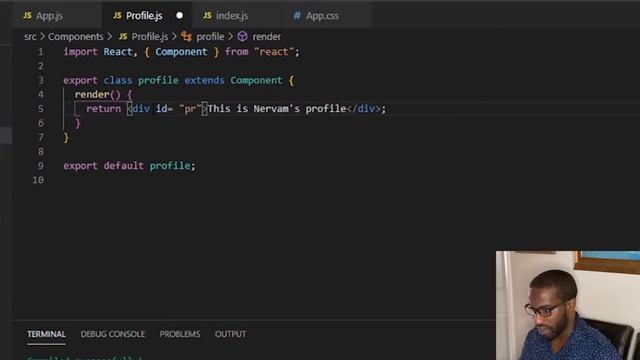Select the Profile.js editor tab
This screenshot has width=640, height=360.
point(147,16)
